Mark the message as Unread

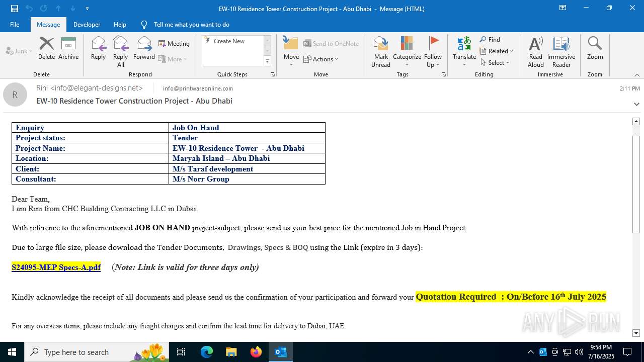pyautogui.click(x=381, y=51)
